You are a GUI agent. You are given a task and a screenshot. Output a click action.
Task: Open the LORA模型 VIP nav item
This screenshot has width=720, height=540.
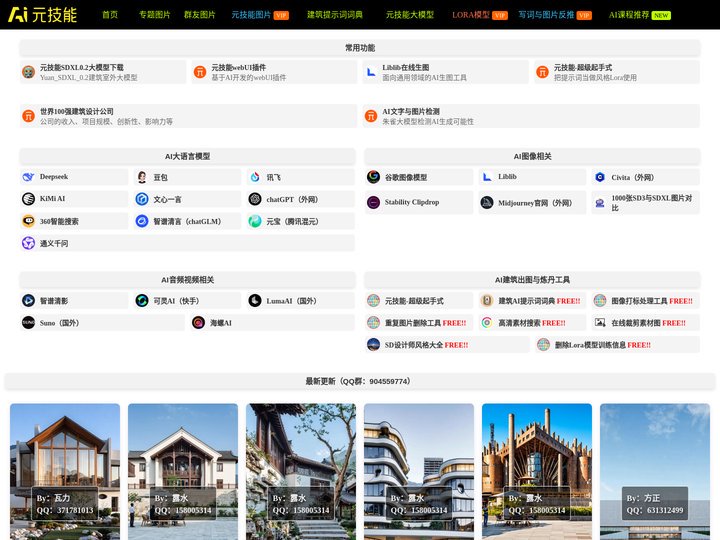pos(479,15)
